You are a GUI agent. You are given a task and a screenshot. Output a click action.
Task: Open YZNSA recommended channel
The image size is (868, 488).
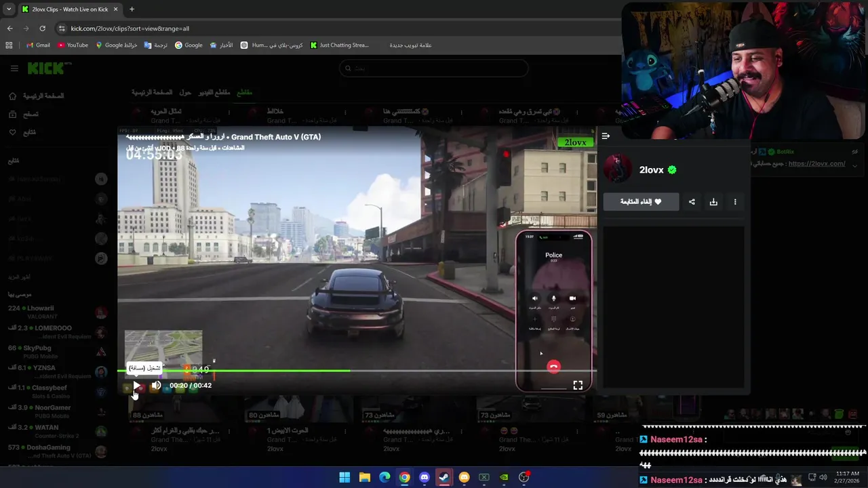pyautogui.click(x=58, y=371)
